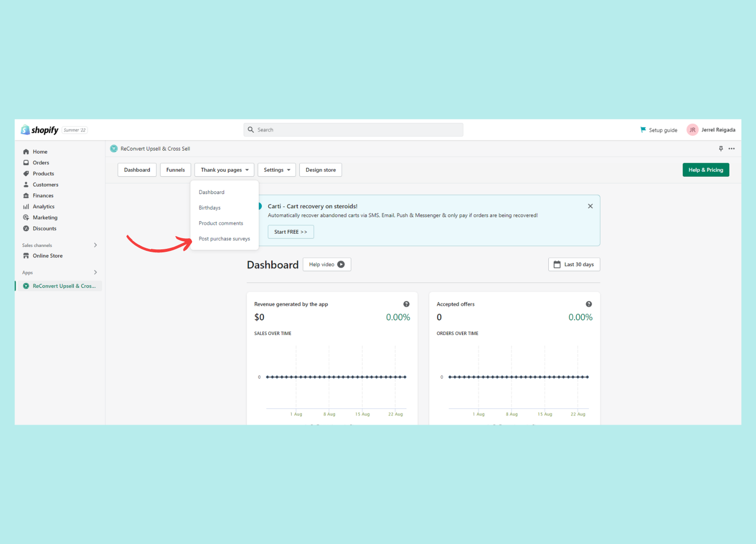Click the green Help & Pricing button

point(706,170)
